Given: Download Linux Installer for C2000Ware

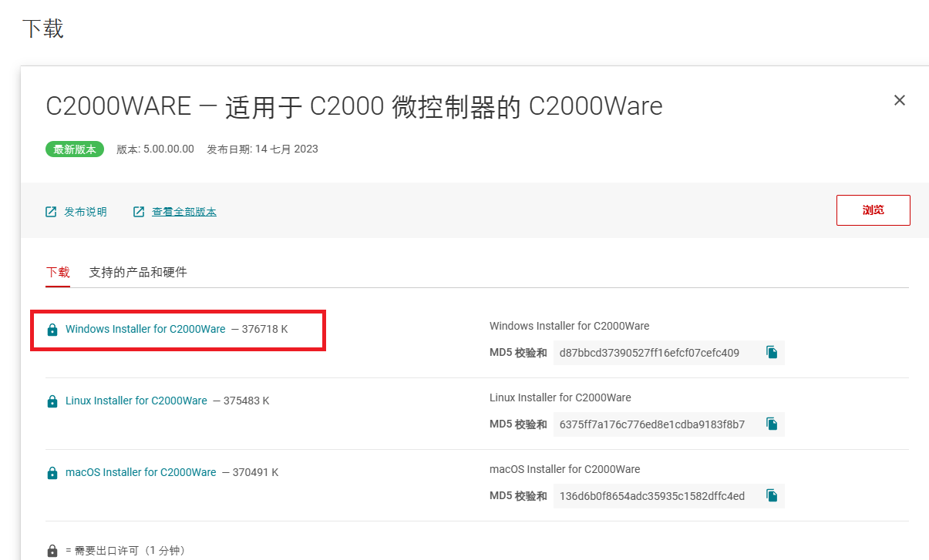Looking at the screenshot, I should pyautogui.click(x=136, y=401).
